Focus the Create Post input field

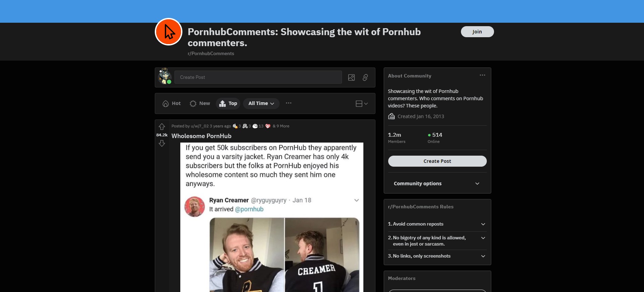coord(258,77)
